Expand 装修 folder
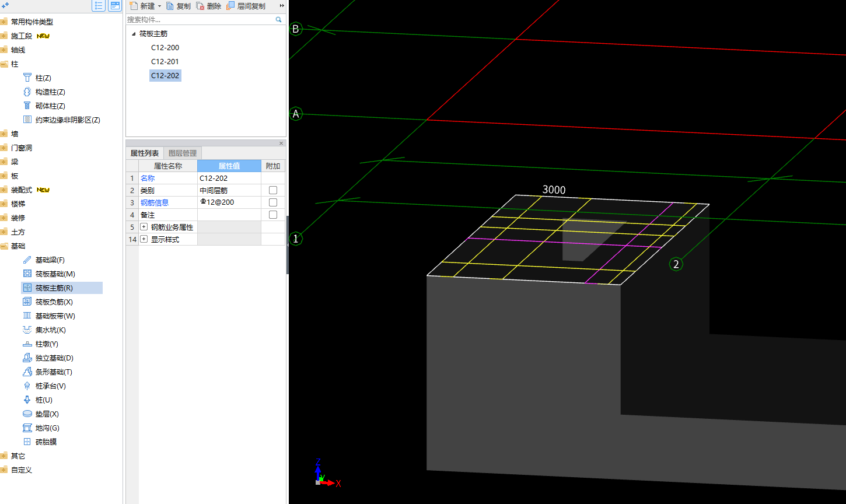The image size is (846, 504). tap(4, 218)
